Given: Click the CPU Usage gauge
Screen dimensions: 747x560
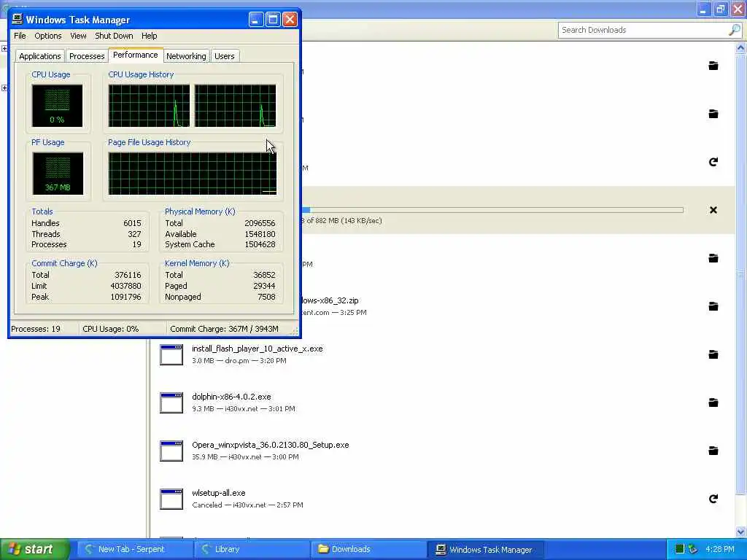Looking at the screenshot, I should 57,106.
